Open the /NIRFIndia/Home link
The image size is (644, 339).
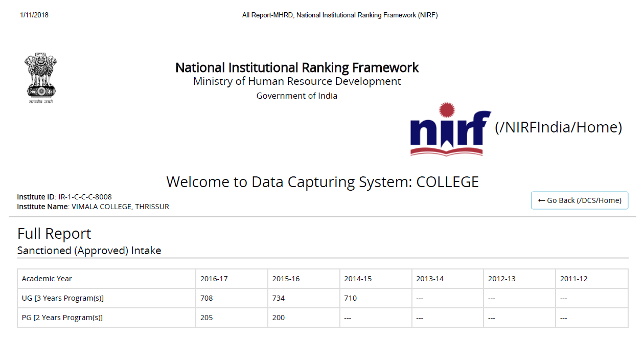click(558, 127)
